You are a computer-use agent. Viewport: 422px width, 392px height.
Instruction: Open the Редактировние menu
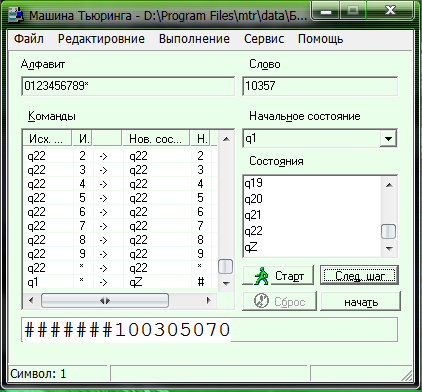pyautogui.click(x=101, y=39)
